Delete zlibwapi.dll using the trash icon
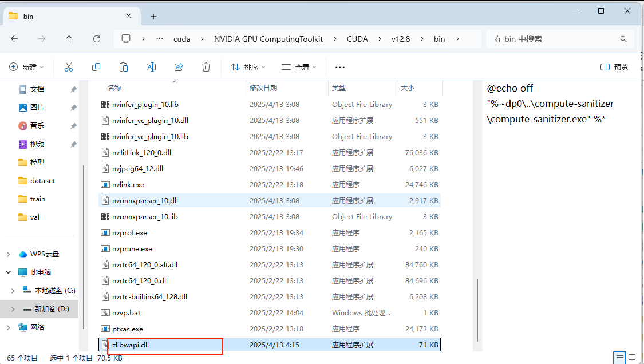Viewport: 644px width, 364px height. (206, 67)
